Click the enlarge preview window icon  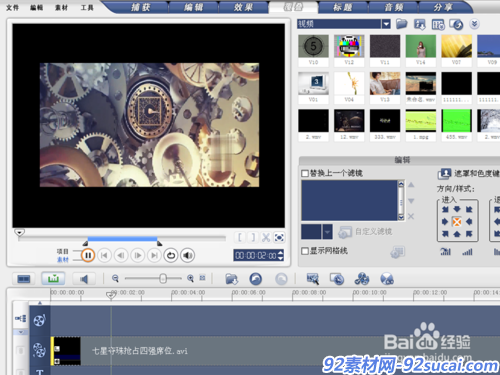[x=279, y=237]
